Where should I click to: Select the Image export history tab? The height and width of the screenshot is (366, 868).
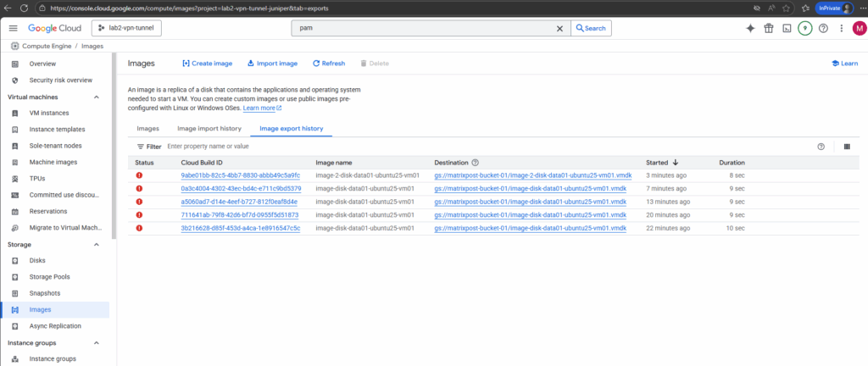(x=292, y=128)
